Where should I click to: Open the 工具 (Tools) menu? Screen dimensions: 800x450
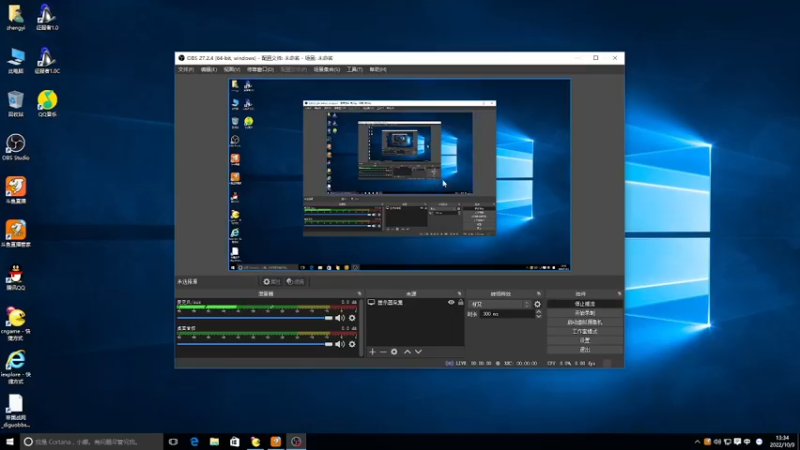[x=355, y=69]
